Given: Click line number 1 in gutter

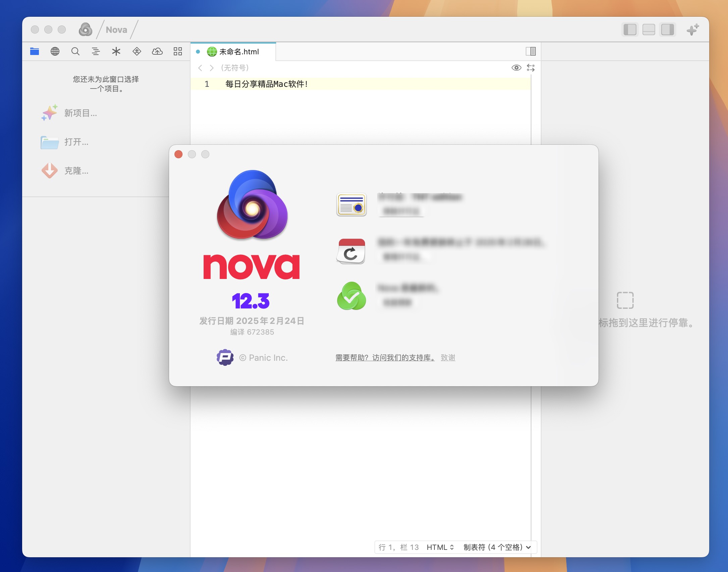Looking at the screenshot, I should (x=207, y=84).
